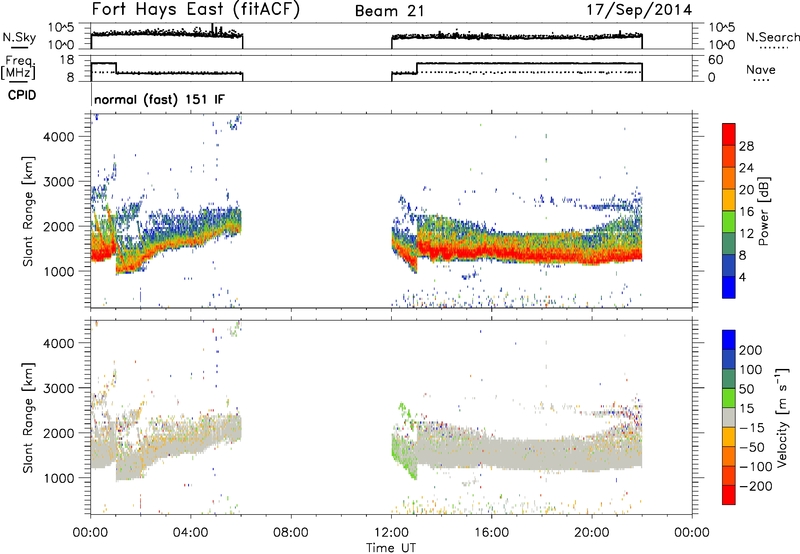Image resolution: width=800 pixels, height=554 pixels.
Task: Click the 'Velocity [m s-1]' colorbar title
Action: click(x=782, y=417)
